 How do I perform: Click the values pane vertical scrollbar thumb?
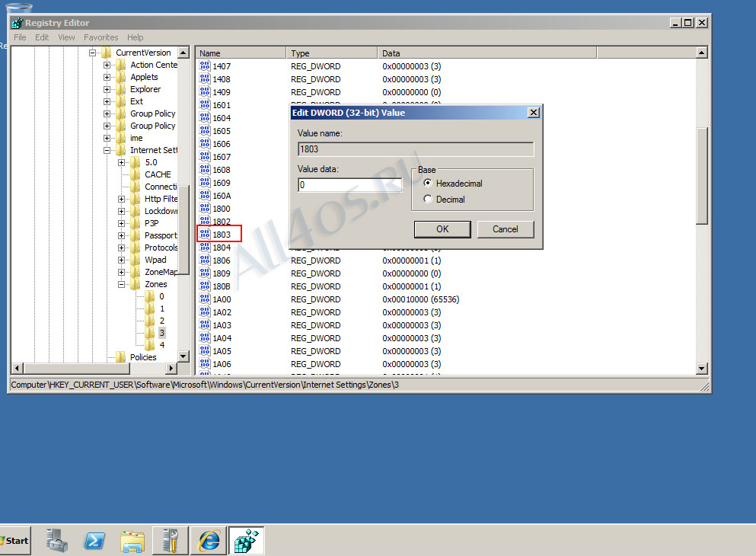[702, 175]
